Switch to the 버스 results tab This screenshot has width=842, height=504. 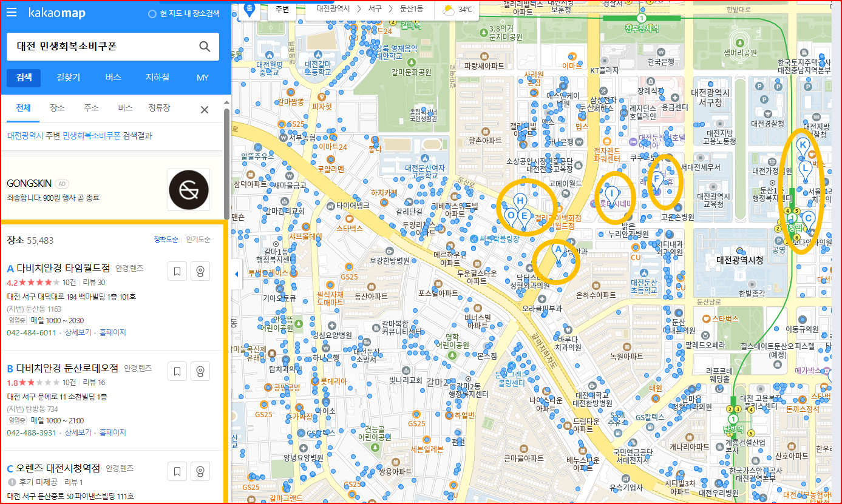pos(125,108)
